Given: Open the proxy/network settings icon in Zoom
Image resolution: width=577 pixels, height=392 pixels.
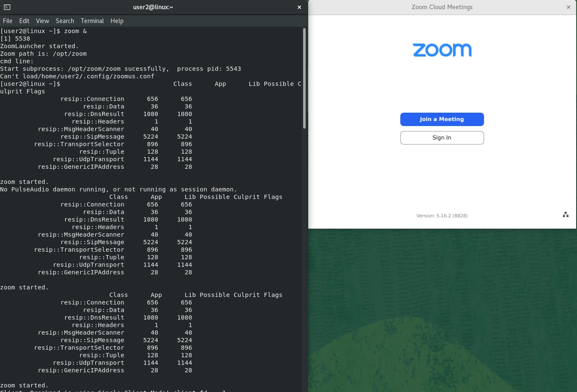Looking at the screenshot, I should click(566, 215).
